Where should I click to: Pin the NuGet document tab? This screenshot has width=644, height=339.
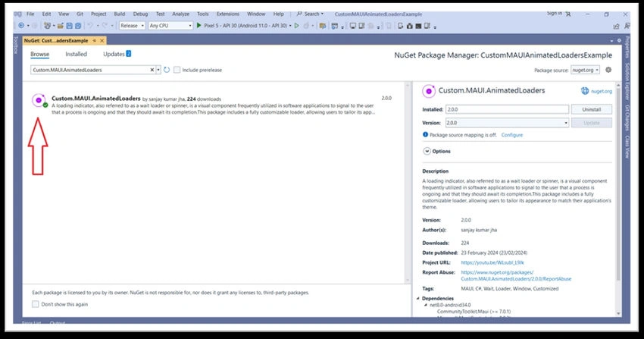coord(95,41)
